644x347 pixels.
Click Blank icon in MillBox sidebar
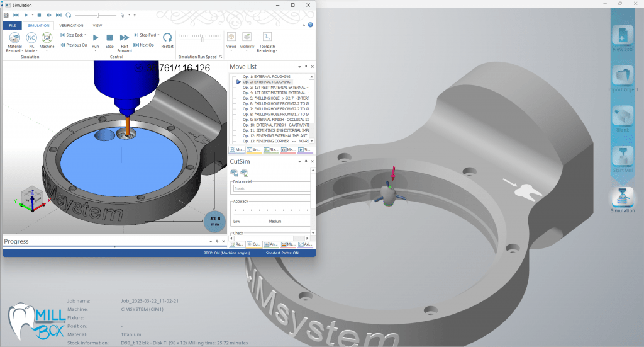(623, 118)
